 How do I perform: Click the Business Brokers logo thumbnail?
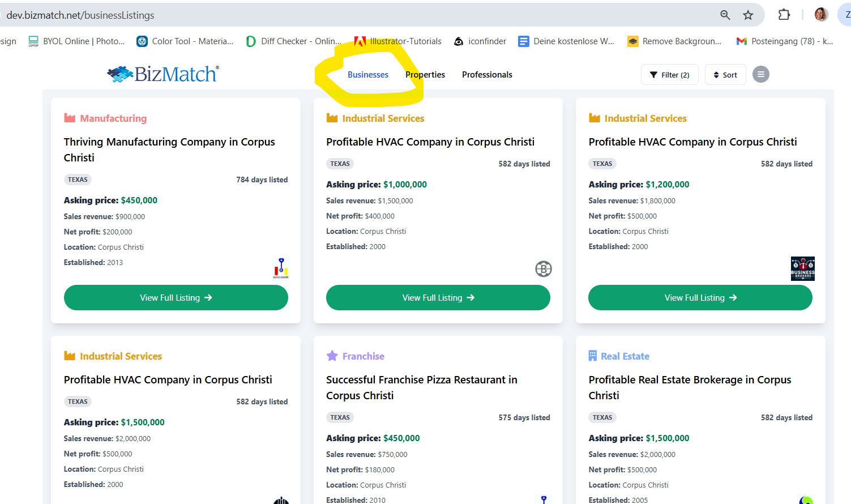point(802,268)
